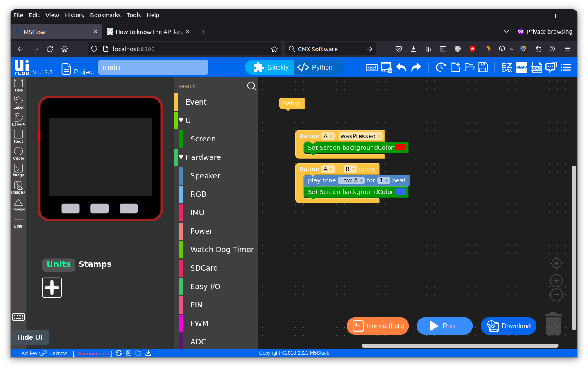
Task: Click the workspace trash can
Action: point(553,323)
